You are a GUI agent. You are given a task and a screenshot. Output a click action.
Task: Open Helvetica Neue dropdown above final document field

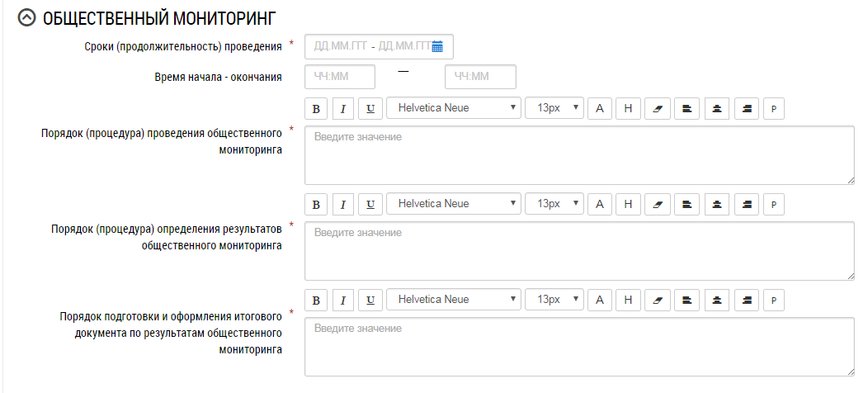coord(454,300)
